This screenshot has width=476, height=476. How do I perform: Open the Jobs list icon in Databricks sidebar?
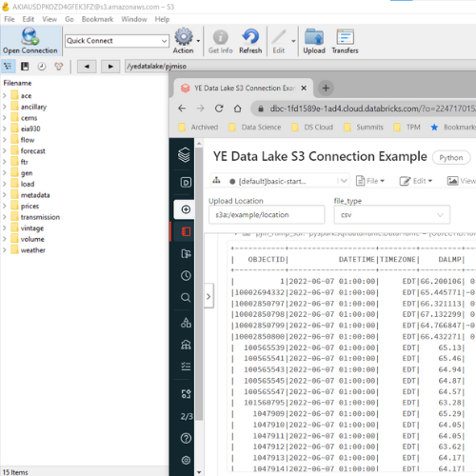point(186,367)
